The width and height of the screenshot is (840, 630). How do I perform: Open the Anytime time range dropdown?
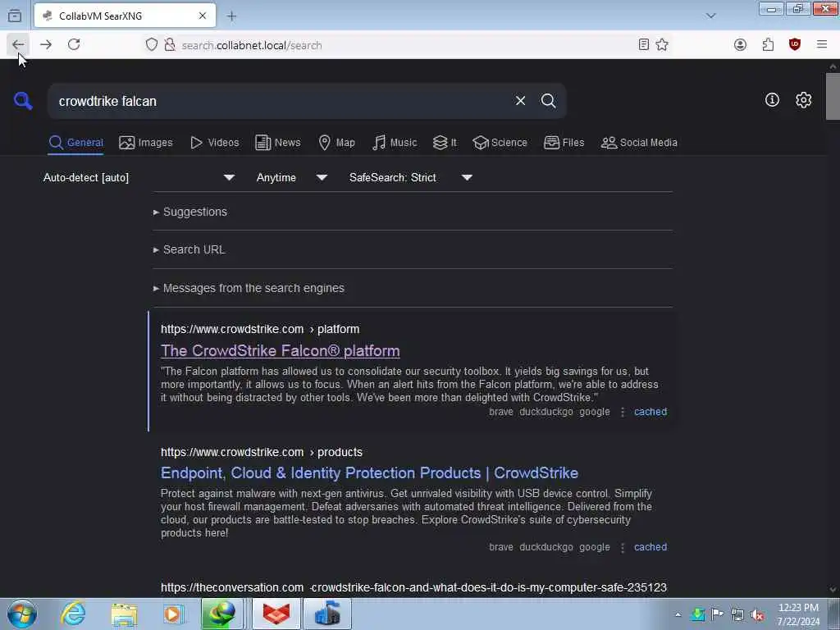tap(291, 177)
